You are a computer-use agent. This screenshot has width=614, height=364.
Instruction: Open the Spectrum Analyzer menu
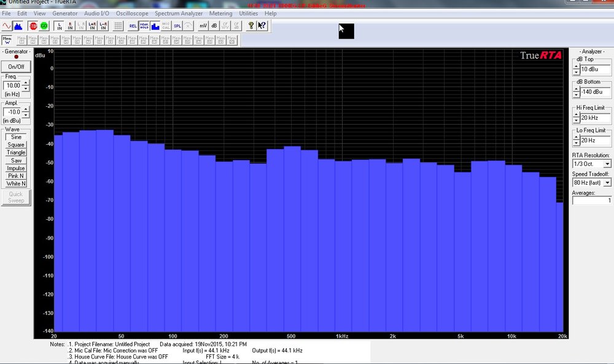point(179,14)
